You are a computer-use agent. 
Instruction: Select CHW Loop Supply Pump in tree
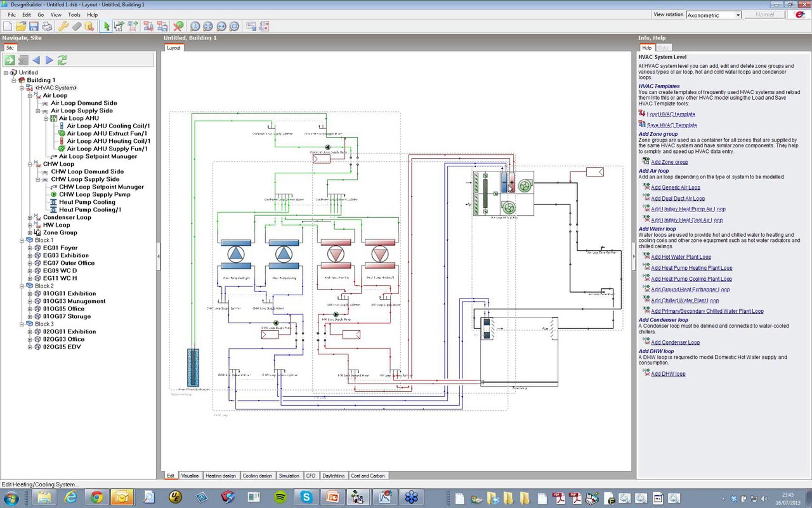95,195
